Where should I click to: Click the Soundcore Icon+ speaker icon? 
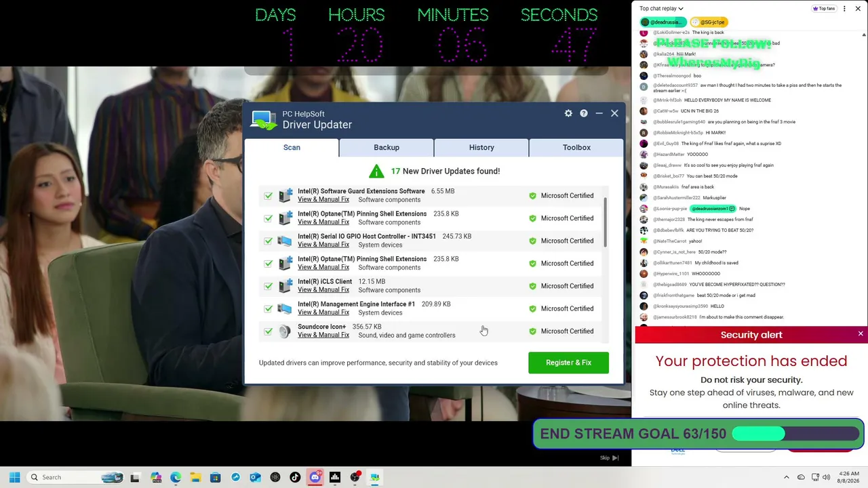[285, 331]
